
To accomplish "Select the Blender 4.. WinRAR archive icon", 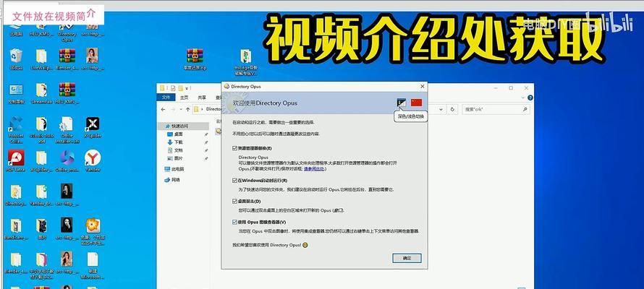I will (x=67, y=59).
